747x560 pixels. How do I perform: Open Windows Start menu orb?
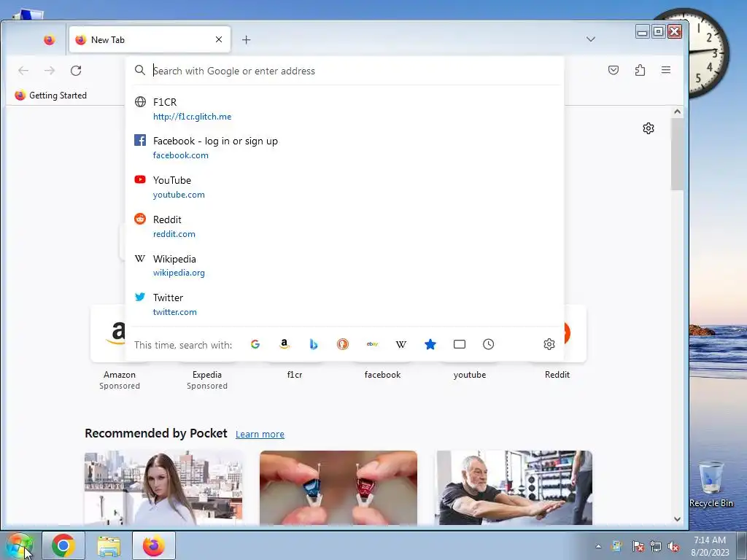click(20, 545)
